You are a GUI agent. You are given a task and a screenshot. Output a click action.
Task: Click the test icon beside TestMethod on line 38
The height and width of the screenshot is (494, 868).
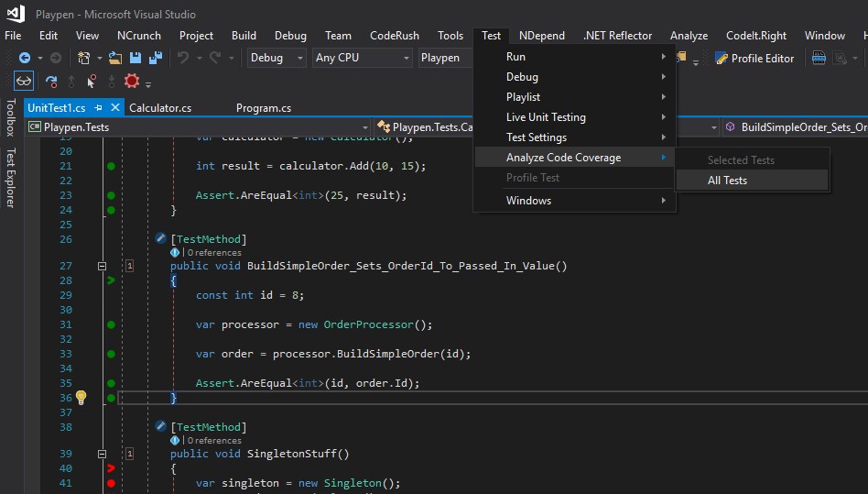(160, 426)
